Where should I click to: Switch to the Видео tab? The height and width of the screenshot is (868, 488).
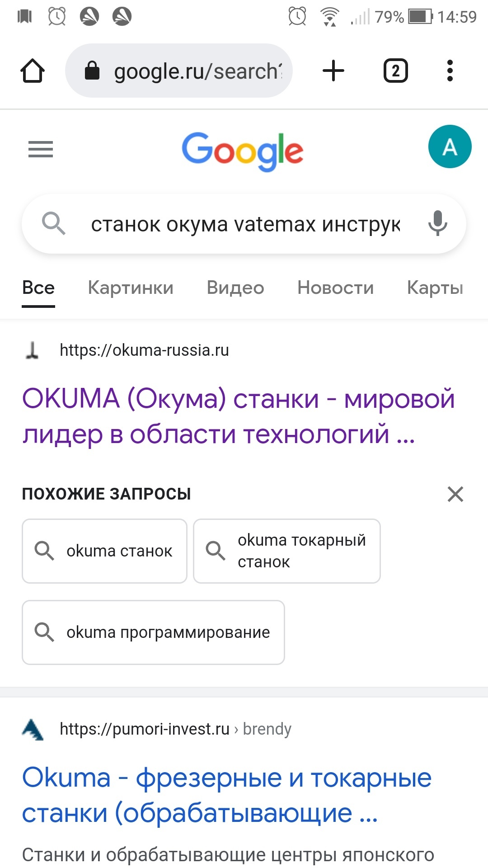(235, 288)
